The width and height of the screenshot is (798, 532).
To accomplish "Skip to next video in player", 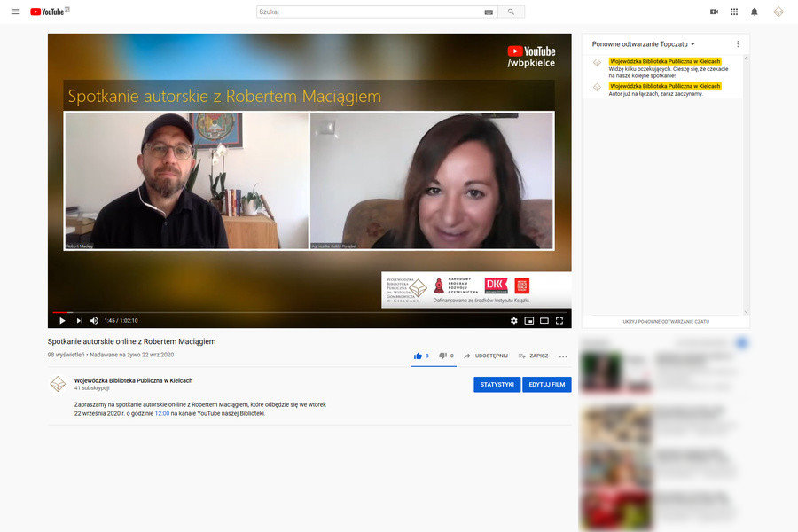I will [x=79, y=320].
